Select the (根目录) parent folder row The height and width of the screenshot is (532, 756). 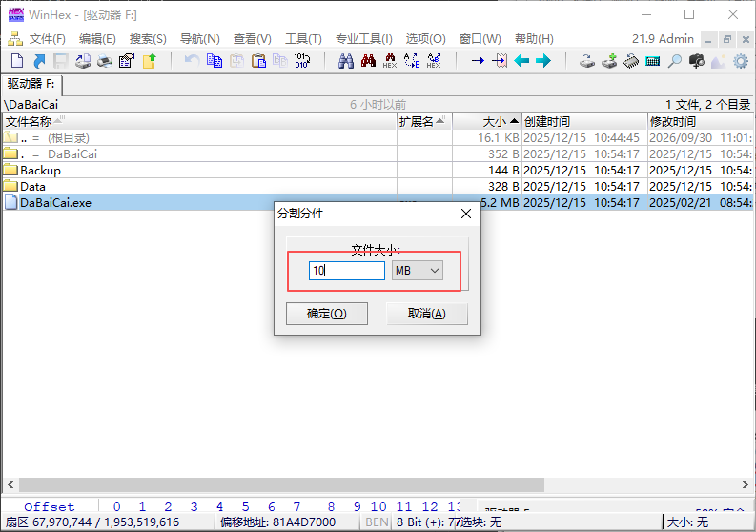click(378, 138)
